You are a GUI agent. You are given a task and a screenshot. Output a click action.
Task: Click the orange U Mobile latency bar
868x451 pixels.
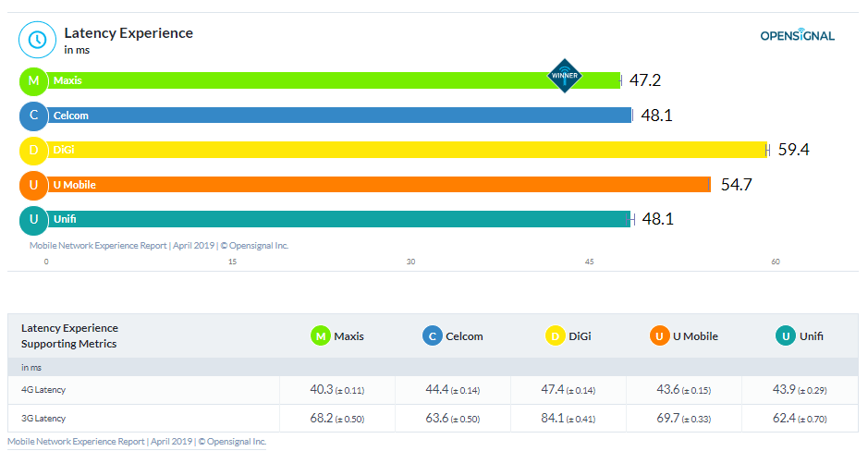point(379,185)
